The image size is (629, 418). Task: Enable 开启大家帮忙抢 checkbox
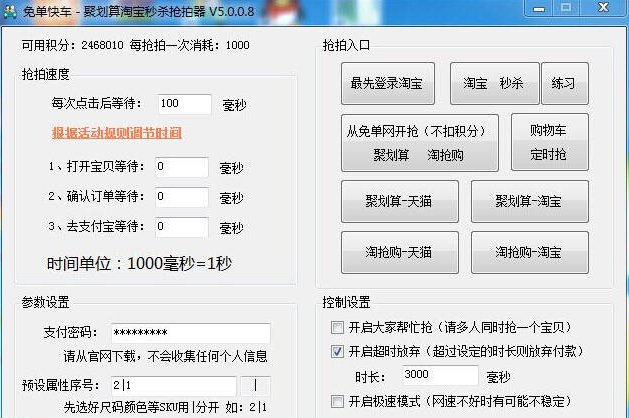(x=337, y=327)
